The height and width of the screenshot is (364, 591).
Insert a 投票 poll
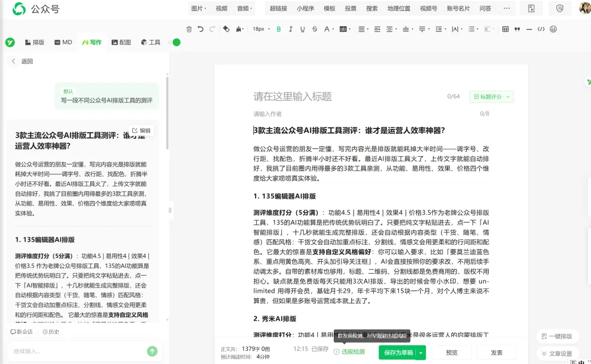[351, 8]
